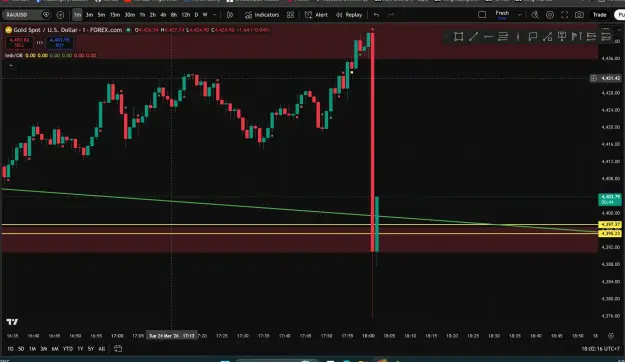
Task: Set range to 3M
Action: click(43, 349)
